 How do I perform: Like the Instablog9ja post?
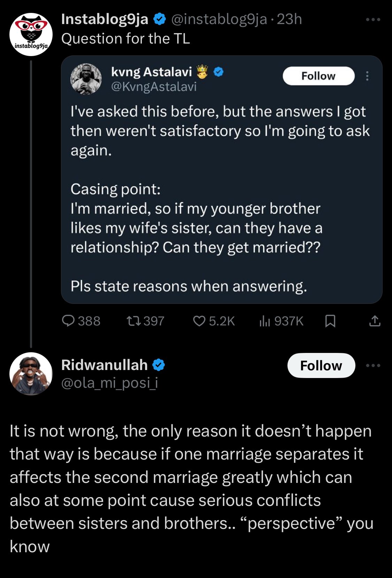click(x=199, y=321)
